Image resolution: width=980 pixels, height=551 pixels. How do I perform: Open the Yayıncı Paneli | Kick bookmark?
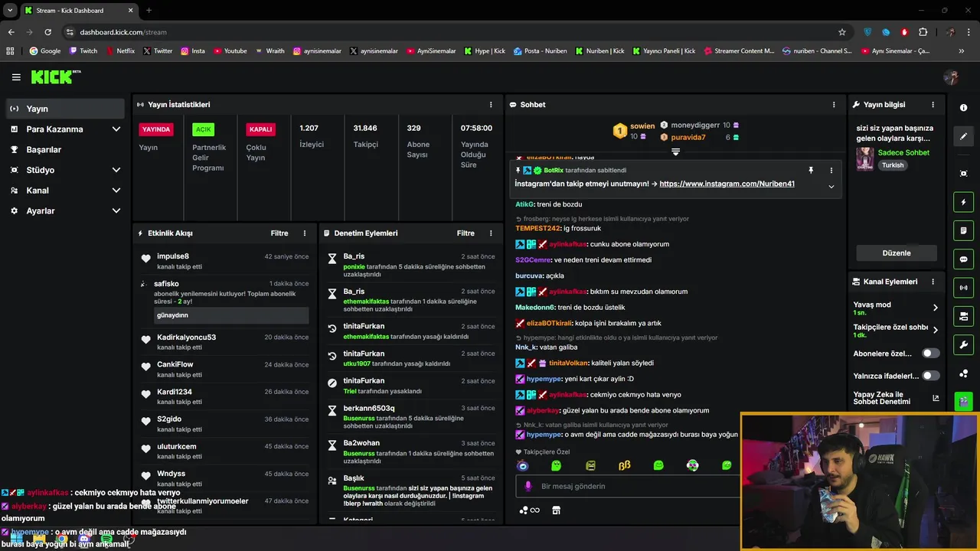click(663, 51)
